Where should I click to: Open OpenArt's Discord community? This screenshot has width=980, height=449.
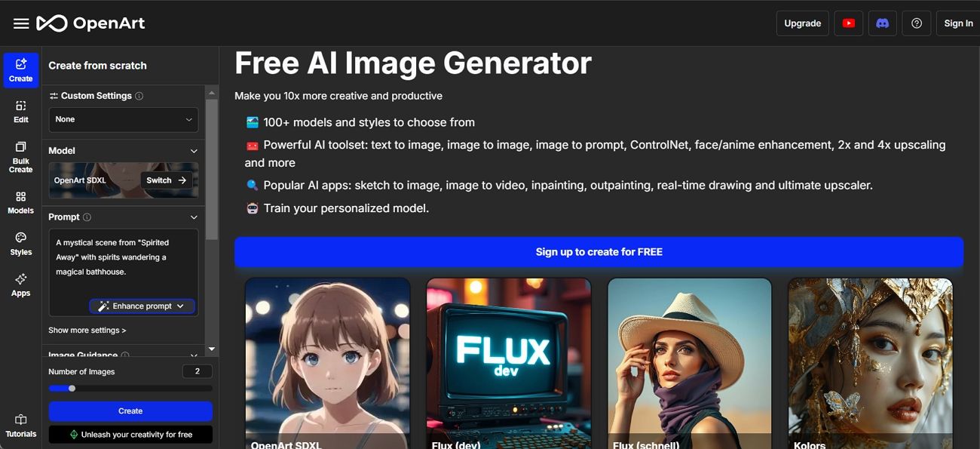(x=882, y=23)
